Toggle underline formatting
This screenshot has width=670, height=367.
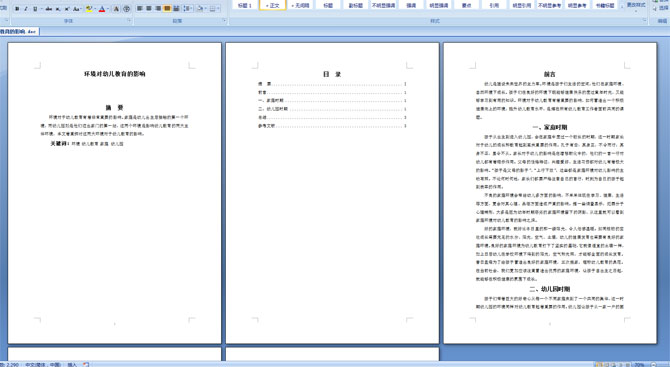click(35, 9)
